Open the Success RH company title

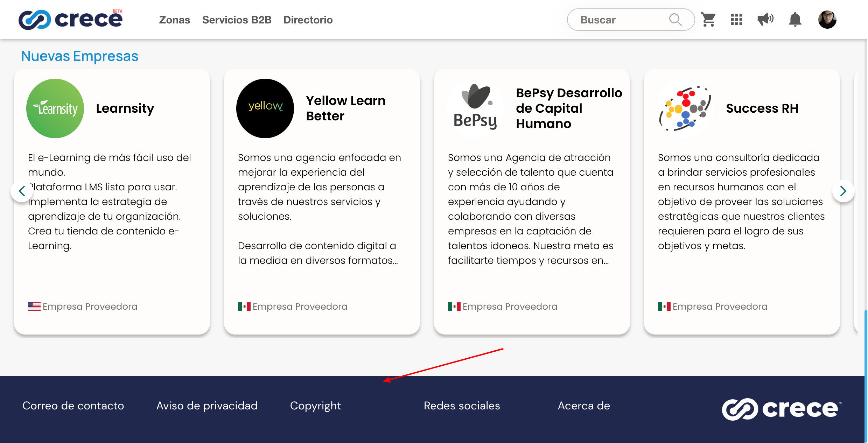pyautogui.click(x=762, y=108)
